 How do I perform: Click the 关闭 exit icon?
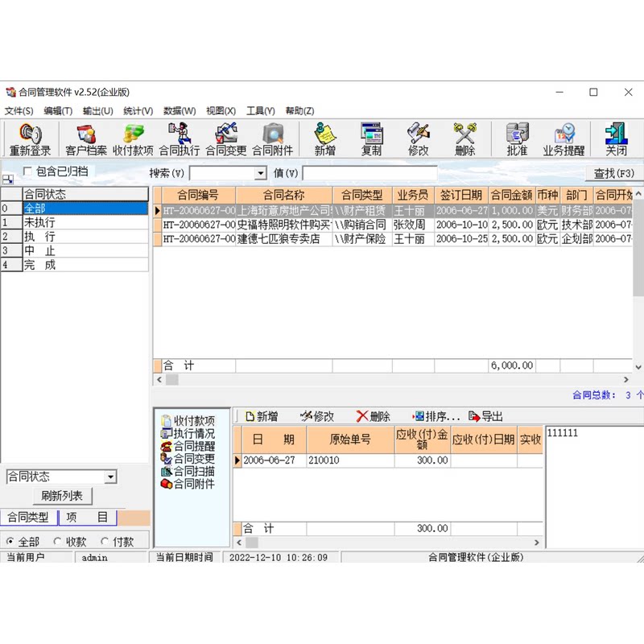pos(616,139)
